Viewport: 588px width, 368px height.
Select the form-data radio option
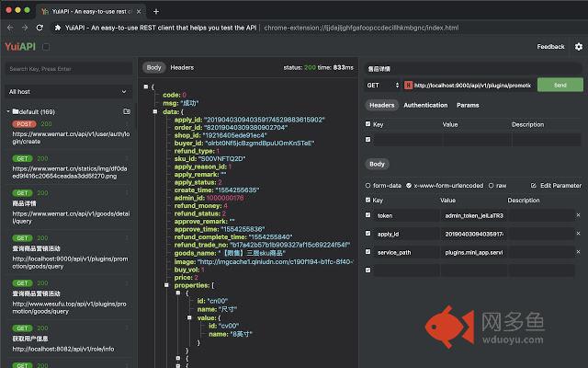[368, 185]
